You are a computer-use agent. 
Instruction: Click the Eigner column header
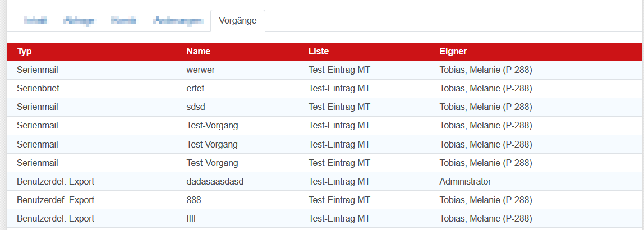[453, 52]
